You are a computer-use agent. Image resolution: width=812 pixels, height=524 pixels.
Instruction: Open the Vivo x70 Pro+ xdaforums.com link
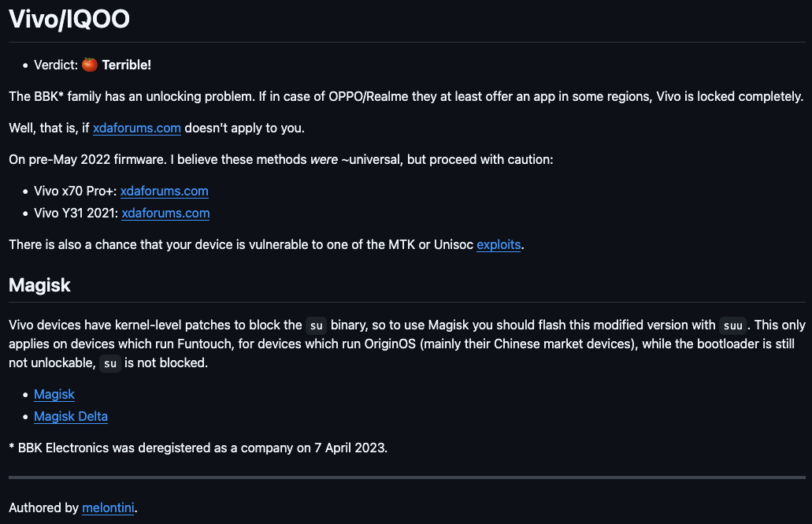(164, 191)
